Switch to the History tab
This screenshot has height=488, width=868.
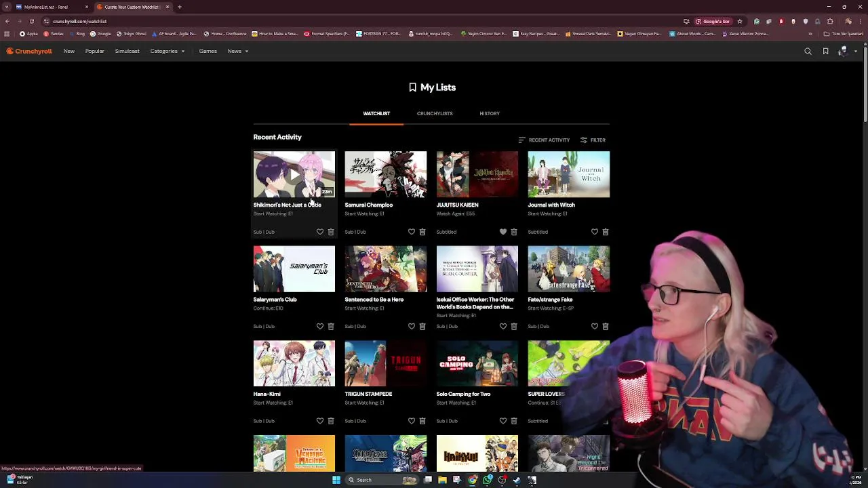tap(490, 114)
